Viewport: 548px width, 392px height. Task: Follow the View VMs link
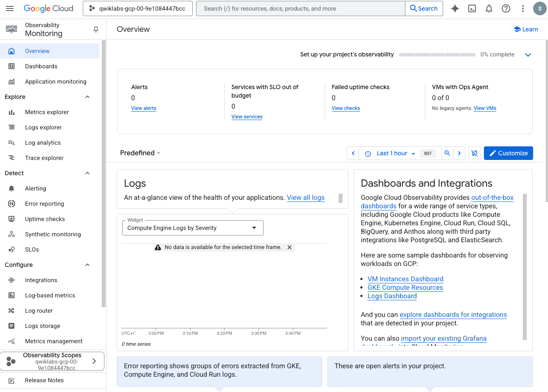tap(485, 108)
